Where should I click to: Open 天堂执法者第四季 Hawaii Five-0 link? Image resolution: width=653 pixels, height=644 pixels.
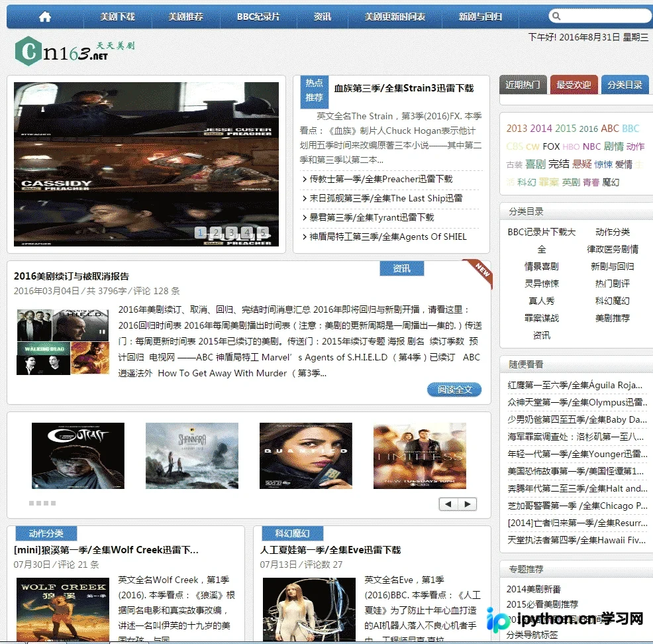click(x=578, y=540)
